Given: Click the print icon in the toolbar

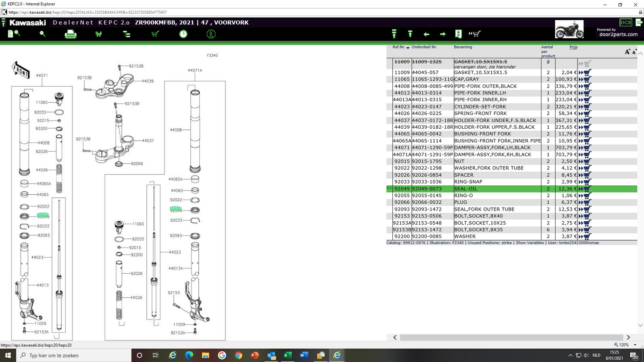Looking at the screenshot, I should (x=70, y=34).
